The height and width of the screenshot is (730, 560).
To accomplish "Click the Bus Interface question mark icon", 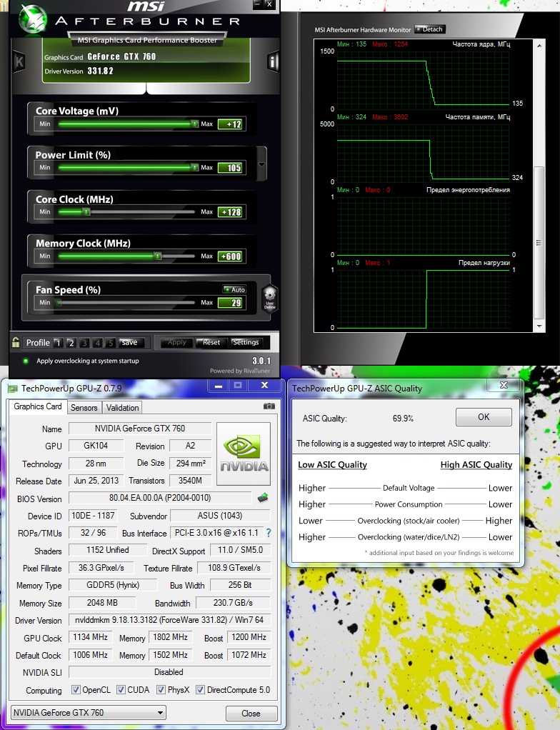I will click(x=269, y=533).
